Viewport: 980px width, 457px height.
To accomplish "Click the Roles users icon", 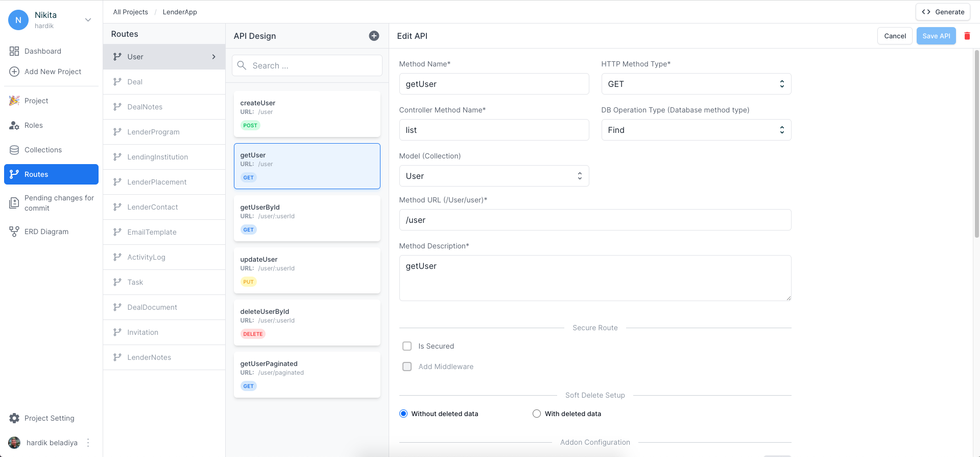I will 14,125.
